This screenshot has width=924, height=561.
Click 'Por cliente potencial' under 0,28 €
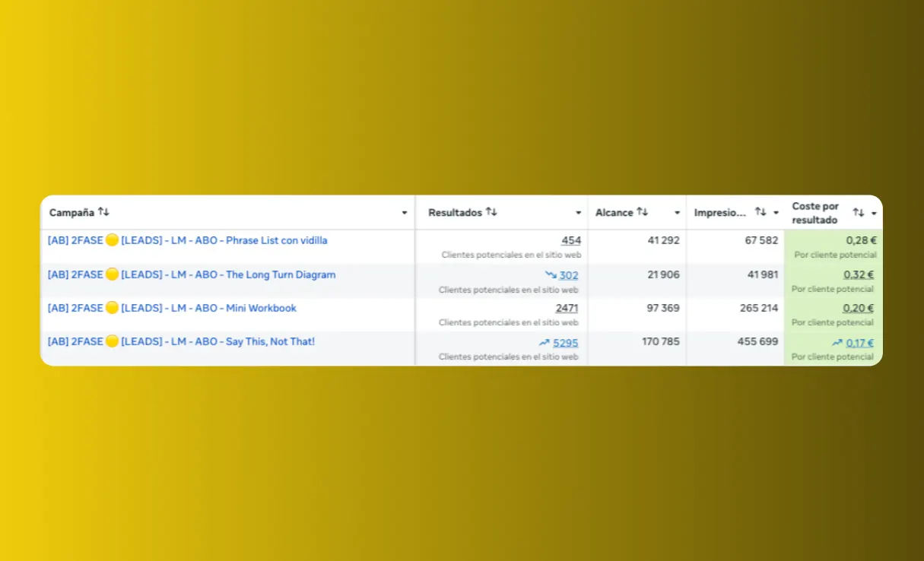(x=836, y=255)
